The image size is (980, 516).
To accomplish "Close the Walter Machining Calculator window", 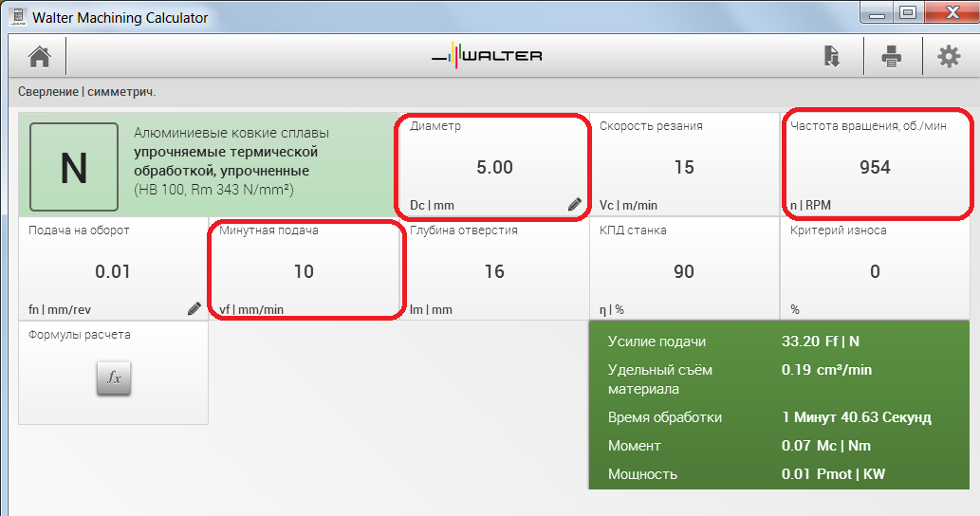I will (952, 12).
